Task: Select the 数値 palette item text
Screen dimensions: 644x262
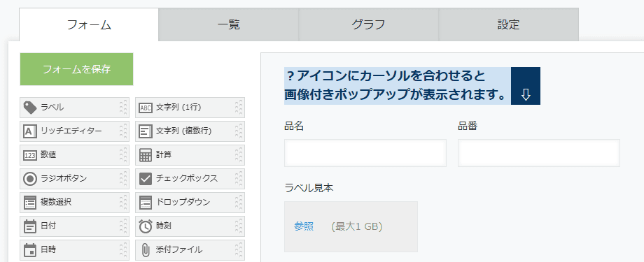Action: [x=48, y=155]
